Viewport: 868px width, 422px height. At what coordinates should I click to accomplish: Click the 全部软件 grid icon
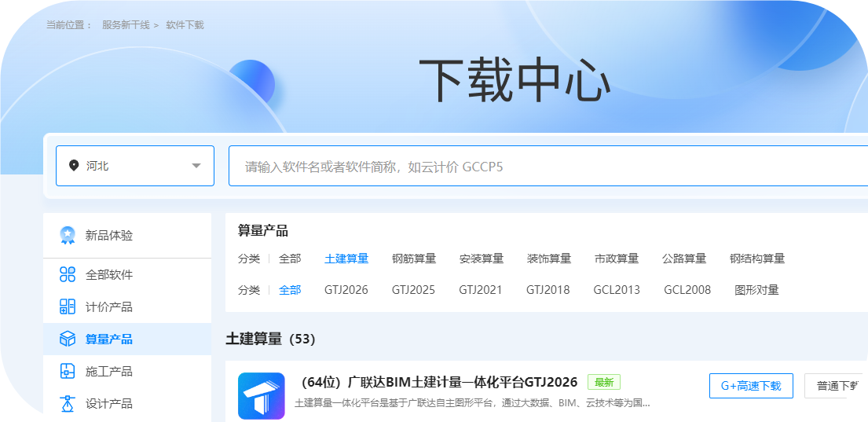pyautogui.click(x=68, y=275)
